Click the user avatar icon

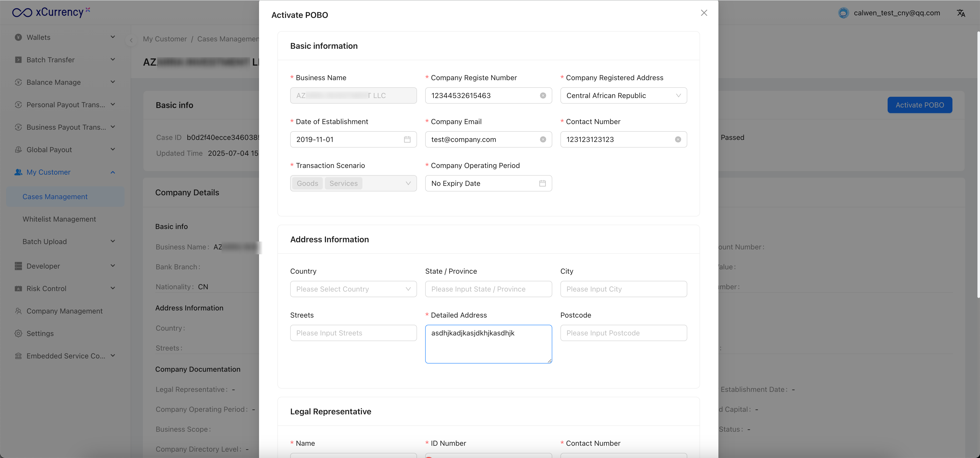pos(843,13)
